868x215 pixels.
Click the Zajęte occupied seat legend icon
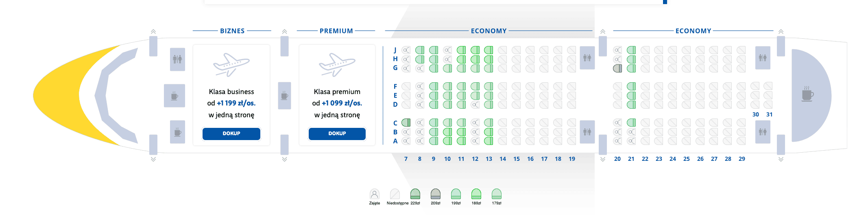click(374, 194)
